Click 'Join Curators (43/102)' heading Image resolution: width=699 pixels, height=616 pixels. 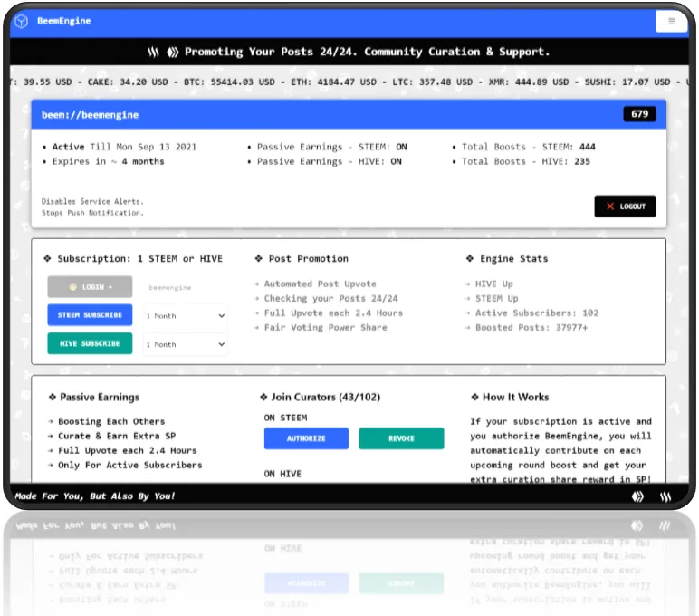coord(325,397)
